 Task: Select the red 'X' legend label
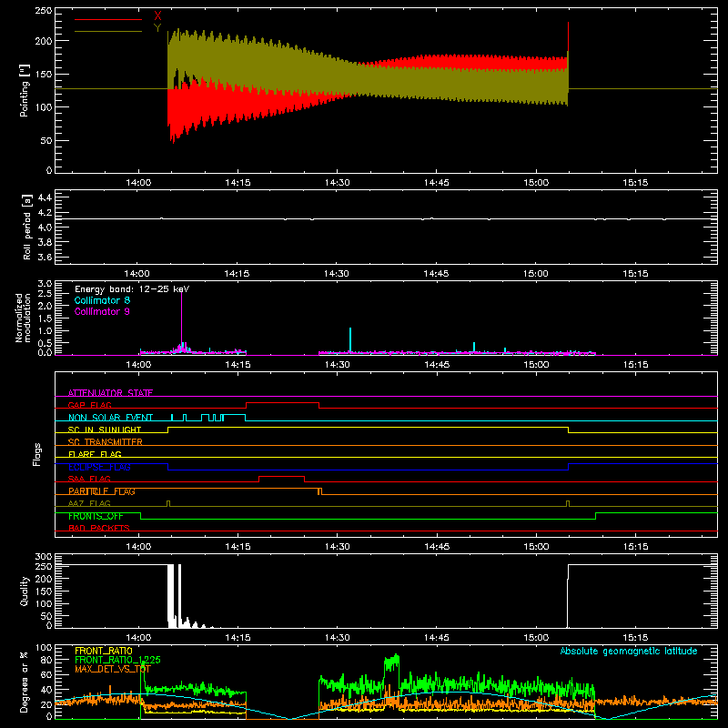point(157,16)
